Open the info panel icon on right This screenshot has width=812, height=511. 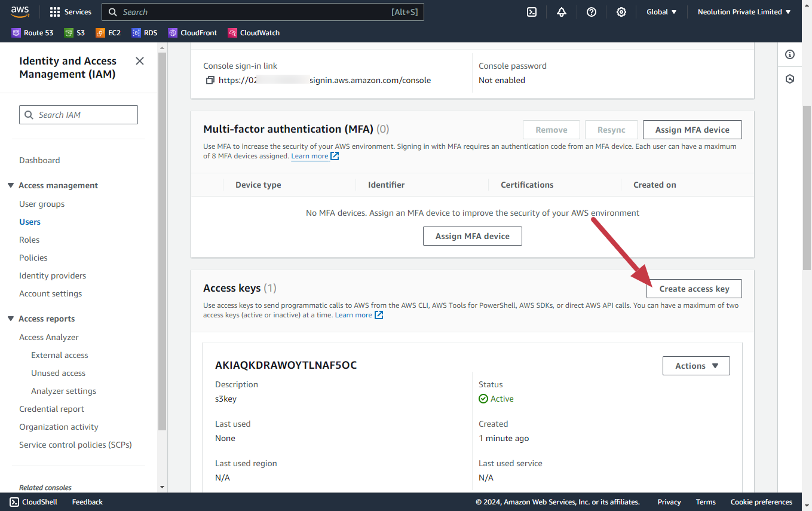coord(790,54)
